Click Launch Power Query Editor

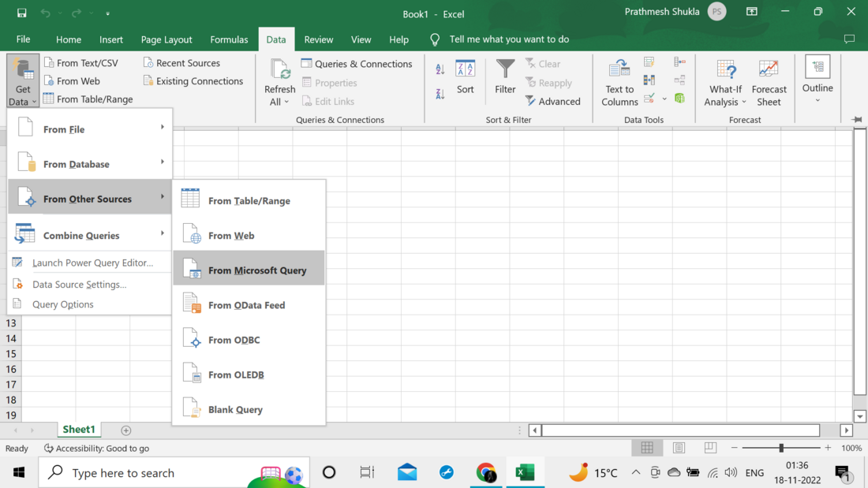pos(92,263)
